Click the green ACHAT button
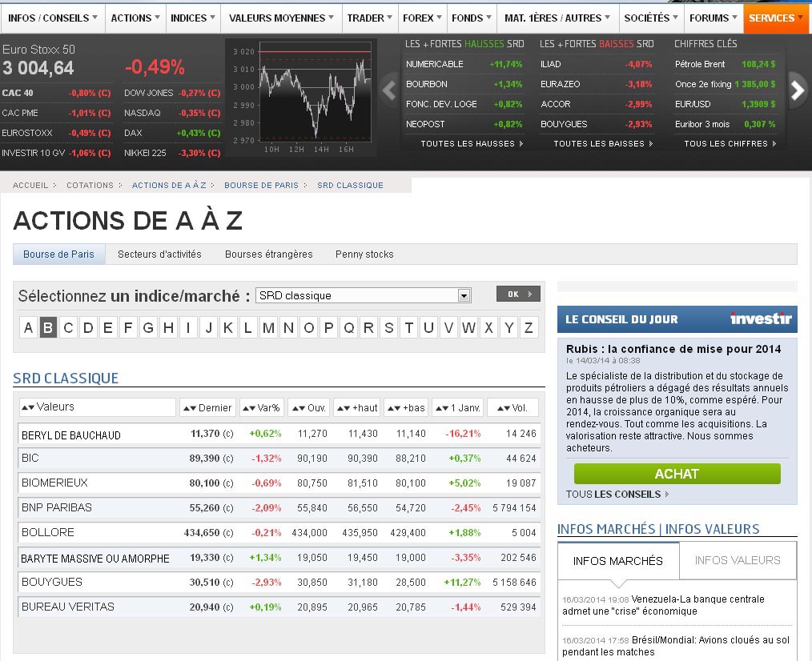 pyautogui.click(x=677, y=474)
